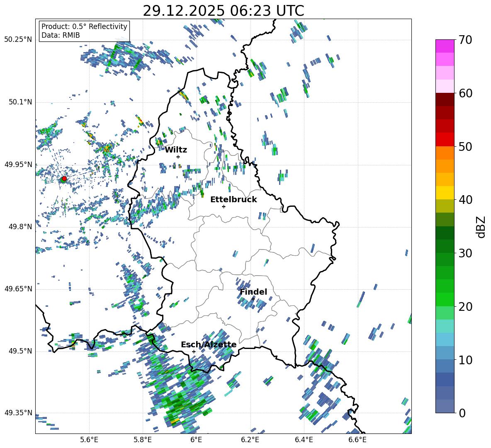The height and width of the screenshot is (448, 491).
Task: Click the Ettelbruck city label
Action: [233, 200]
